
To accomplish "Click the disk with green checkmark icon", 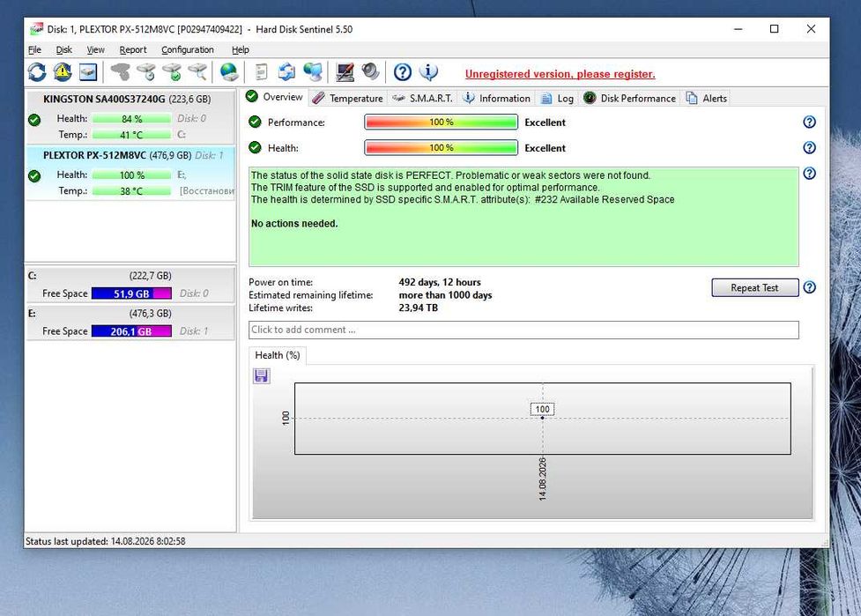I will [172, 72].
